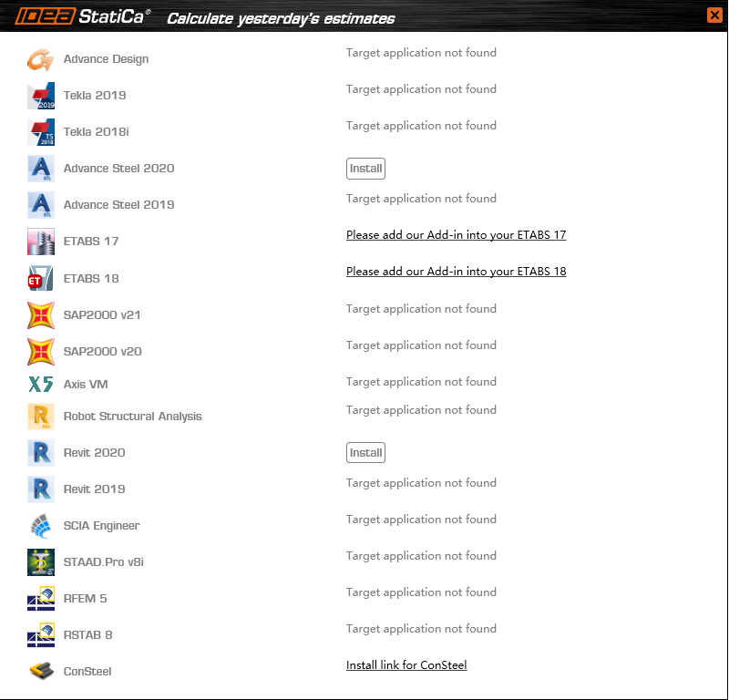Click the 'not found' status for SAP2000 v20

[421, 345]
